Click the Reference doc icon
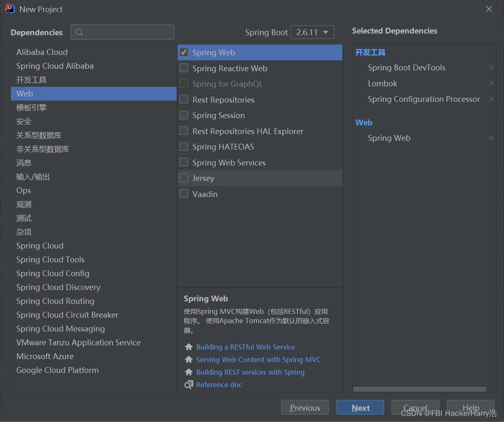 coord(189,385)
